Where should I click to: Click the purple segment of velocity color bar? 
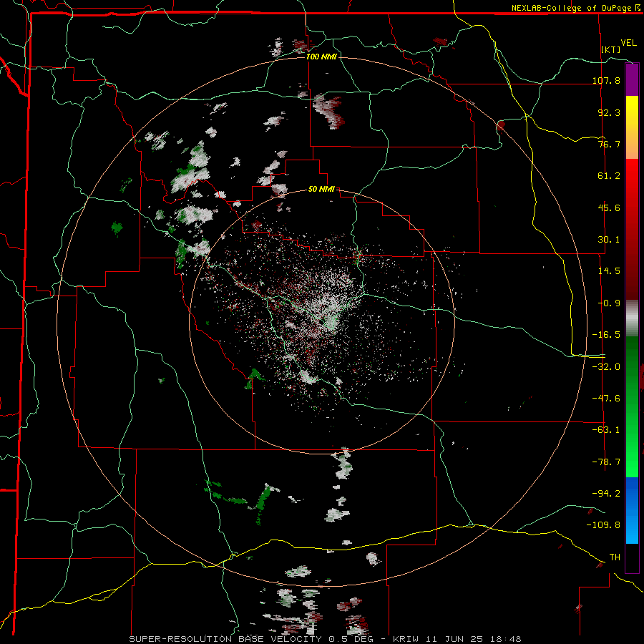point(632,79)
